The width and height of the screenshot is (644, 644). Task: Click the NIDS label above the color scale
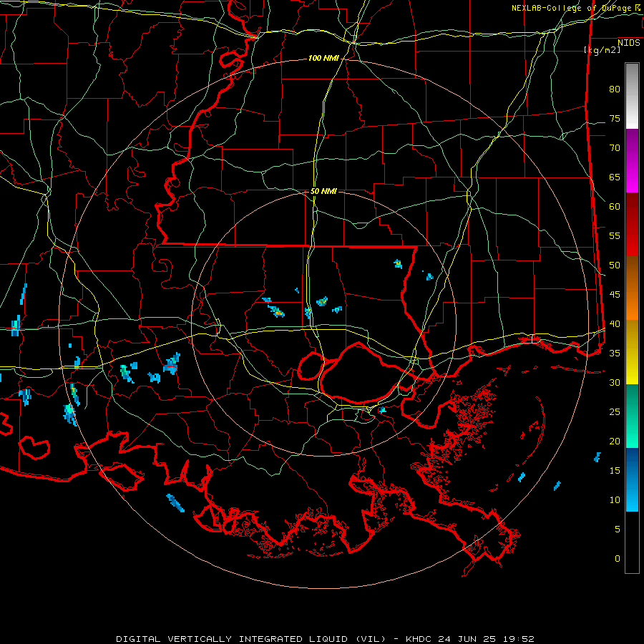[x=628, y=43]
